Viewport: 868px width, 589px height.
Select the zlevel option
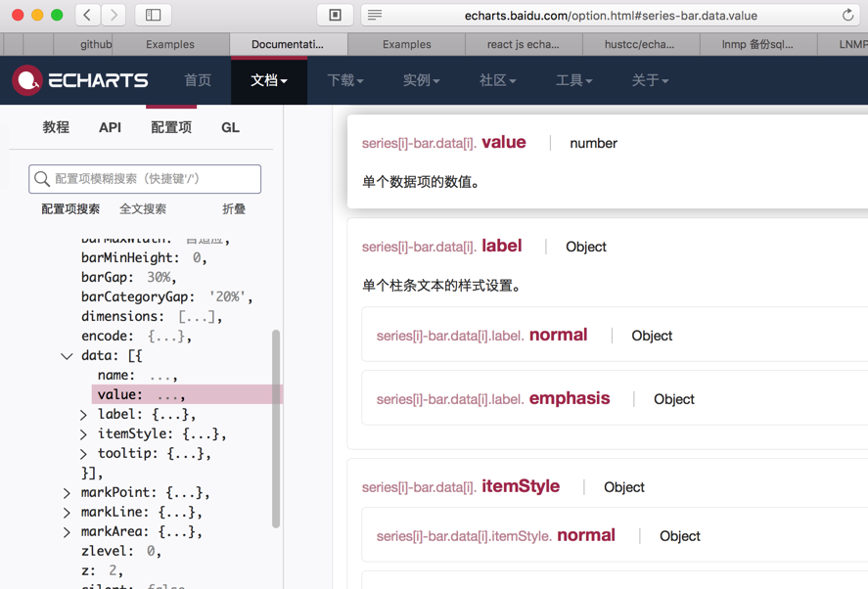tap(120, 552)
